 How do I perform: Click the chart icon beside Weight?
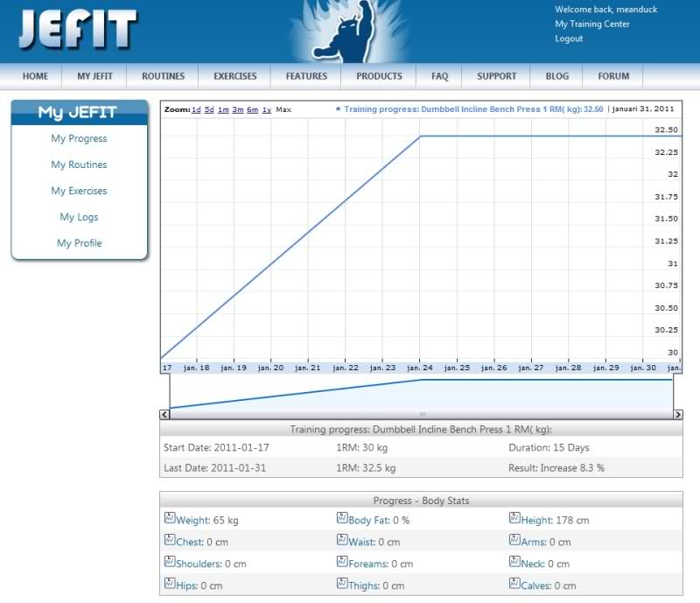170,519
